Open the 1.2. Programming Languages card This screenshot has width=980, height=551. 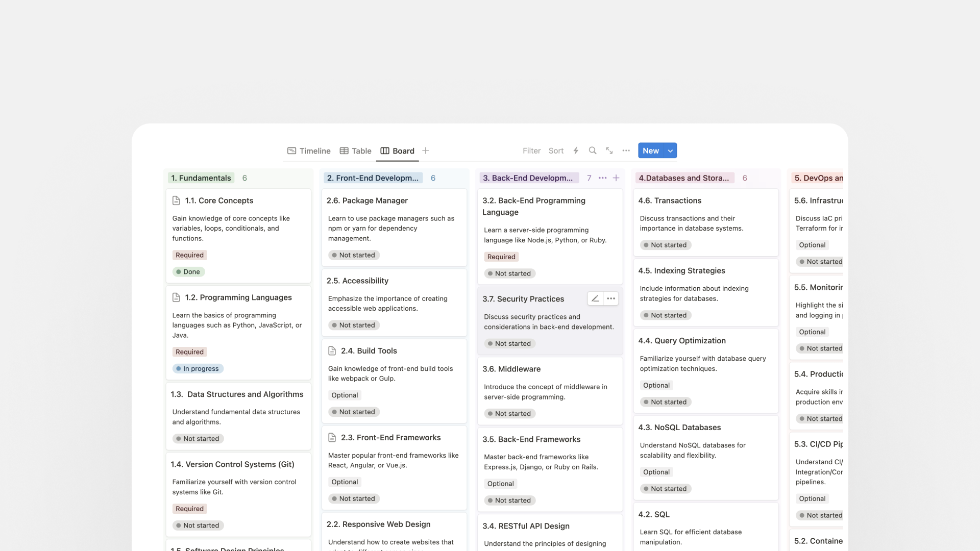point(238,333)
